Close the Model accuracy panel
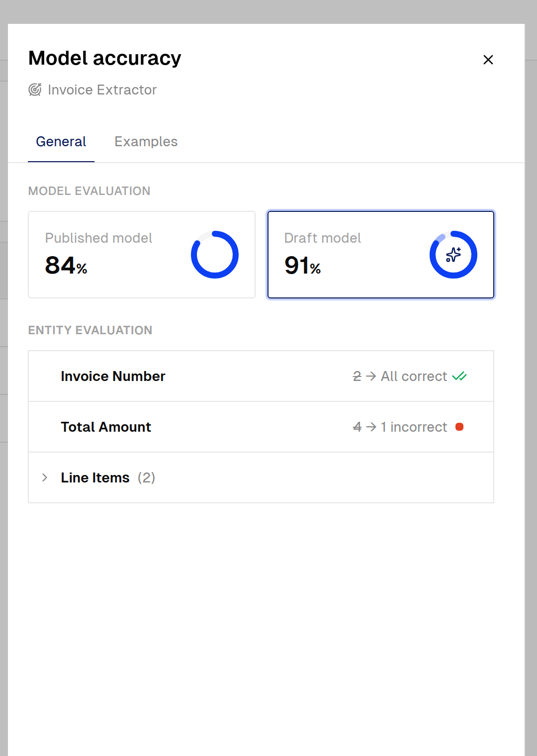 (x=488, y=60)
